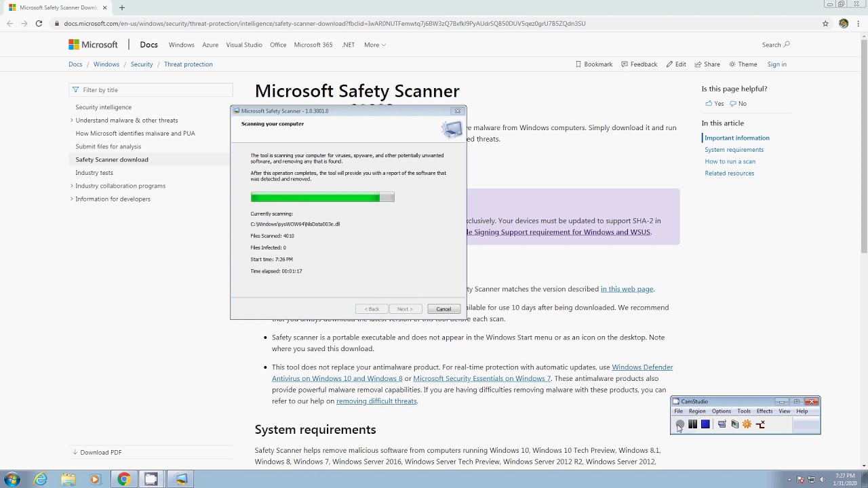Viewport: 868px width, 488px height.
Task: Jump to System requirements in article
Action: [734, 150]
